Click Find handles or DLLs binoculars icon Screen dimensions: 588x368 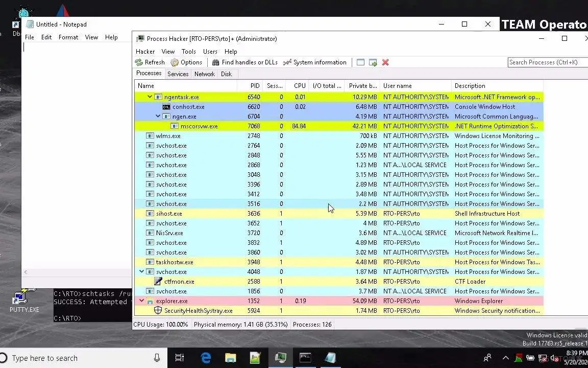[215, 62]
